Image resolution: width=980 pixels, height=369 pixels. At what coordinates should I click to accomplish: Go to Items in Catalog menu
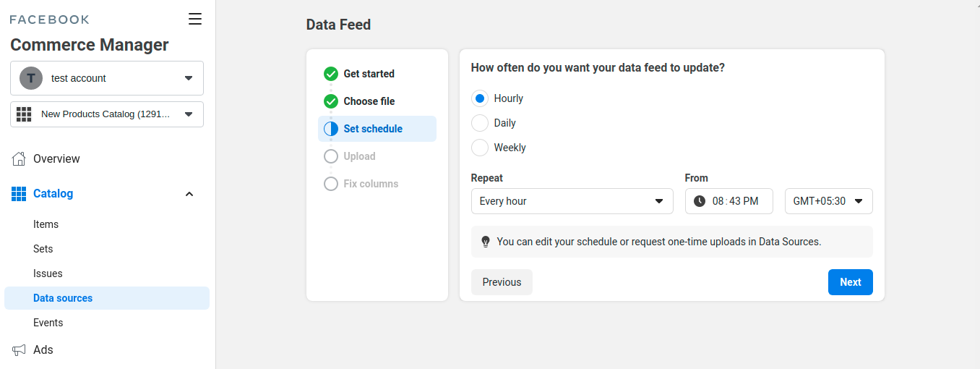click(x=46, y=224)
